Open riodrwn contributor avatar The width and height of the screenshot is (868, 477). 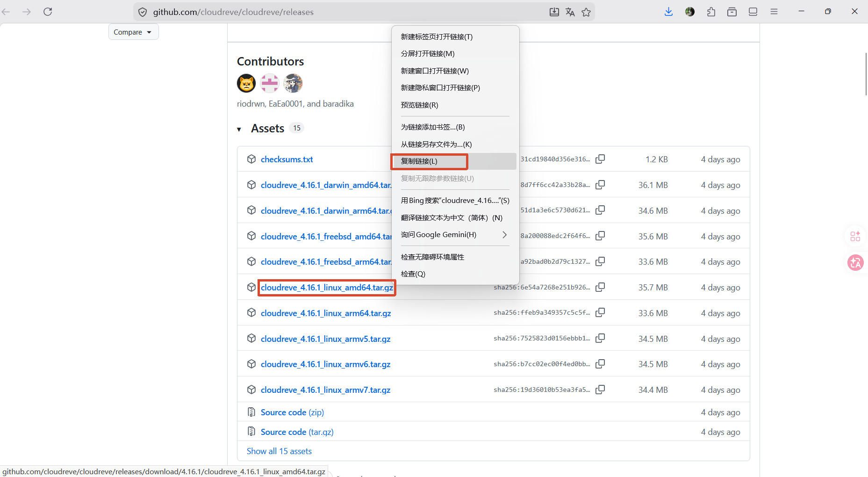click(x=246, y=83)
